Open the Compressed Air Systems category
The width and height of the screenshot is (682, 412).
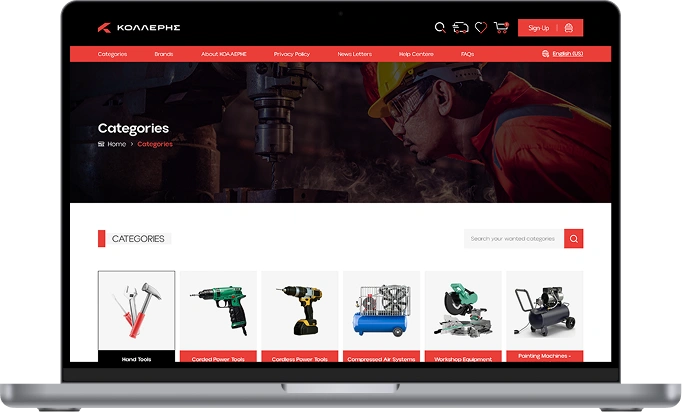[x=381, y=315]
